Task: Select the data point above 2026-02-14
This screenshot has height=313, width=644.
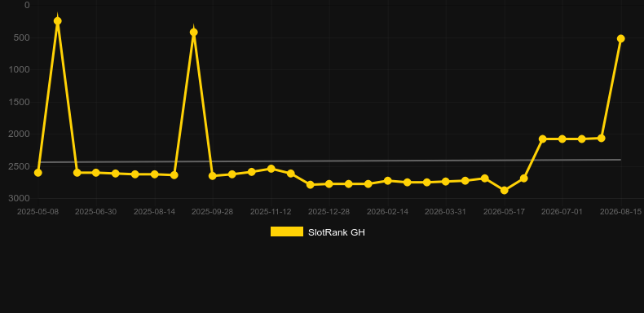Action: (x=388, y=181)
